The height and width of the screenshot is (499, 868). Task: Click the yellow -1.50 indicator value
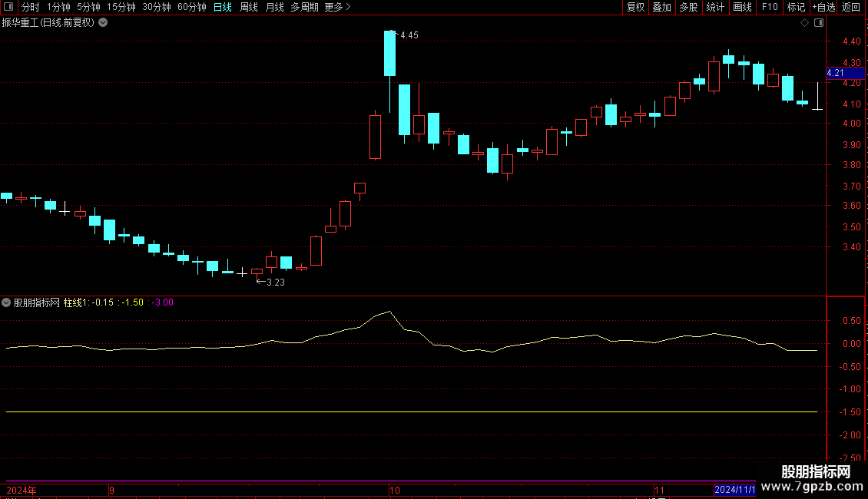click(131, 302)
